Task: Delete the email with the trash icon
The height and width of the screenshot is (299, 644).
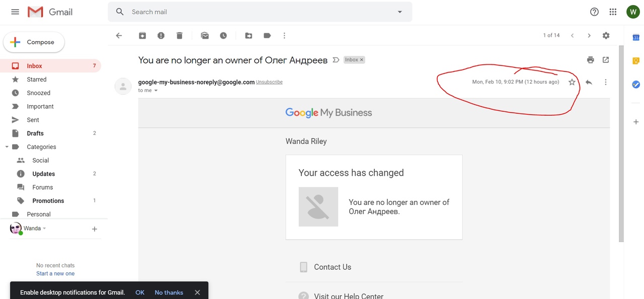Action: (x=180, y=36)
